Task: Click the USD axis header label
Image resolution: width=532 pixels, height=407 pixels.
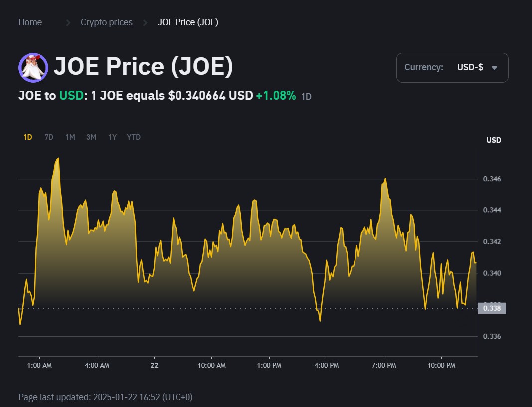Action: 494,140
